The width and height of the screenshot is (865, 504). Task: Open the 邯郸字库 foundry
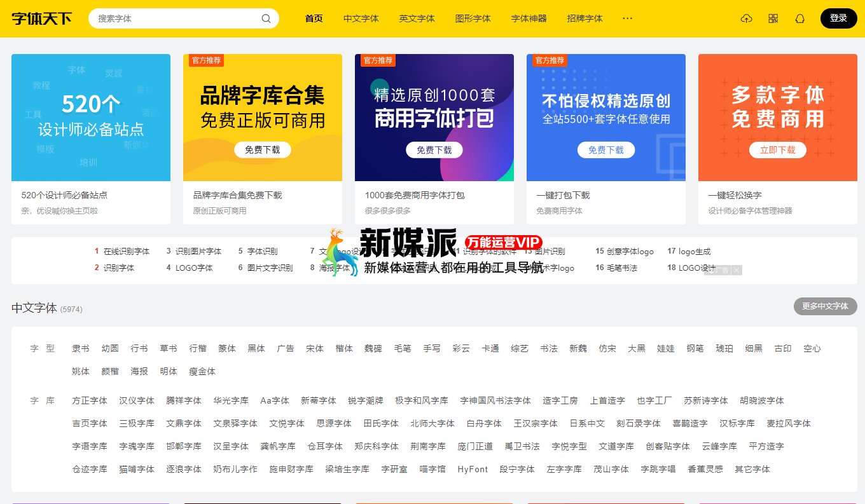tap(184, 446)
